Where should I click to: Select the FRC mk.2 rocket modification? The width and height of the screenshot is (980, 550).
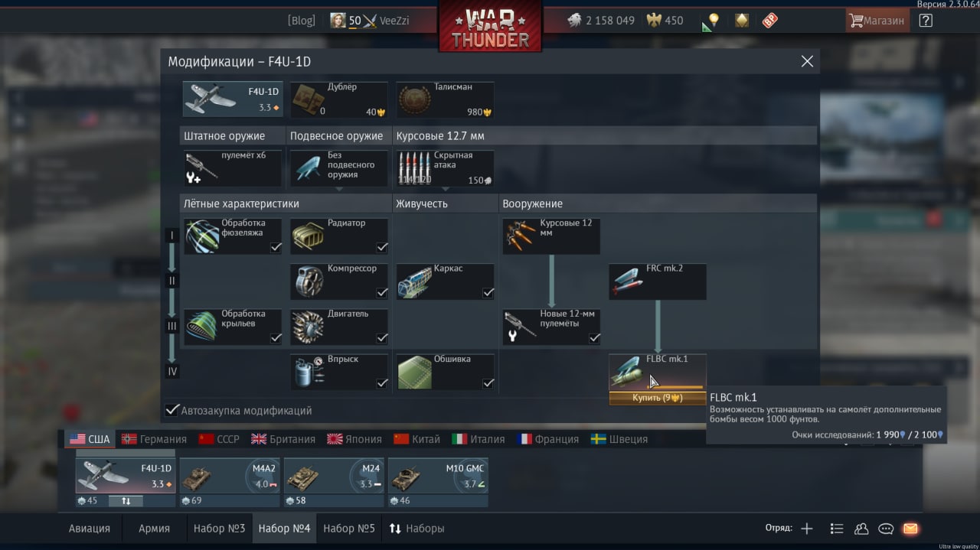click(x=658, y=282)
